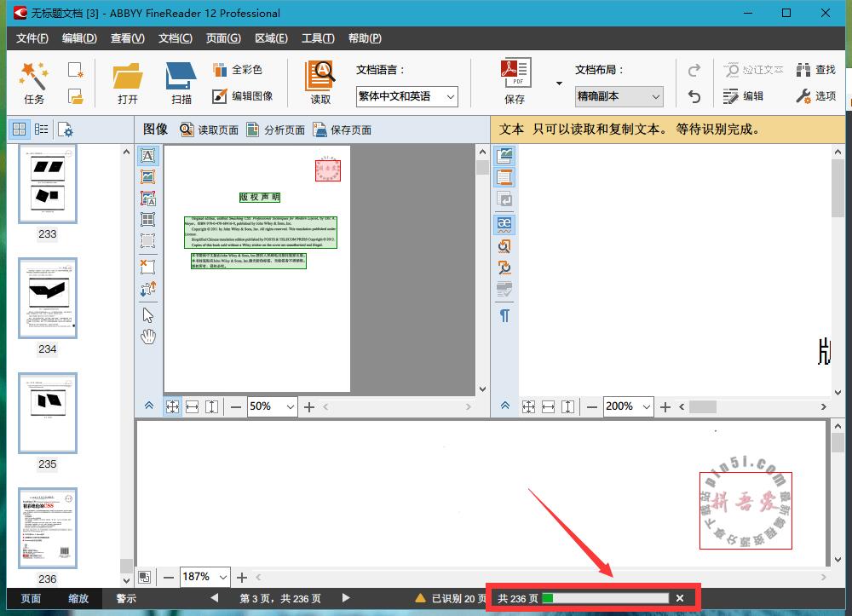Switch pages panel to details view
This screenshot has height=616, width=852.
coord(41,130)
